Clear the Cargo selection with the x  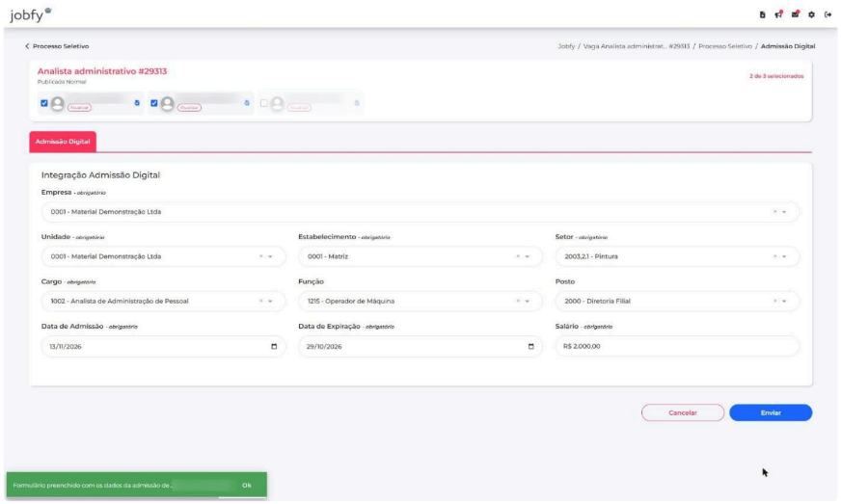click(260, 301)
